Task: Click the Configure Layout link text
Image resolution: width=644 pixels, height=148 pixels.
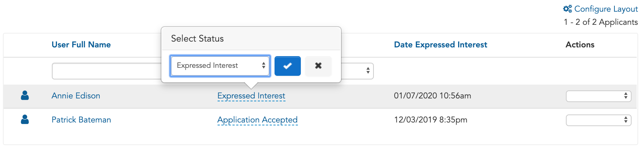Action: (606, 9)
